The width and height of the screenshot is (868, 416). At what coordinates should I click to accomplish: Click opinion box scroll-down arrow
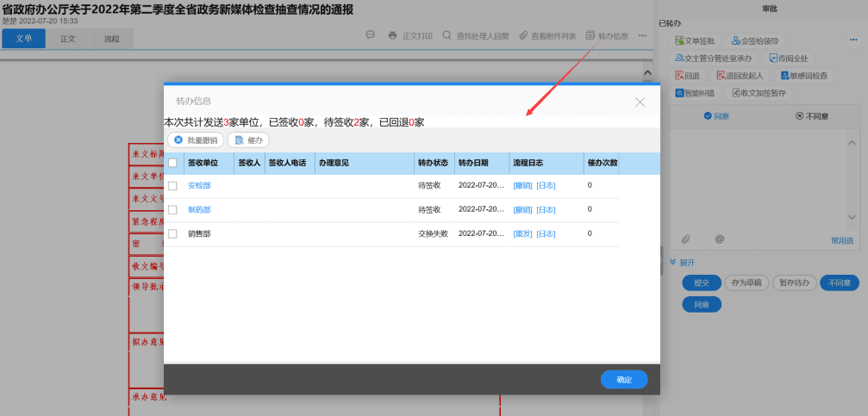pyautogui.click(x=852, y=217)
